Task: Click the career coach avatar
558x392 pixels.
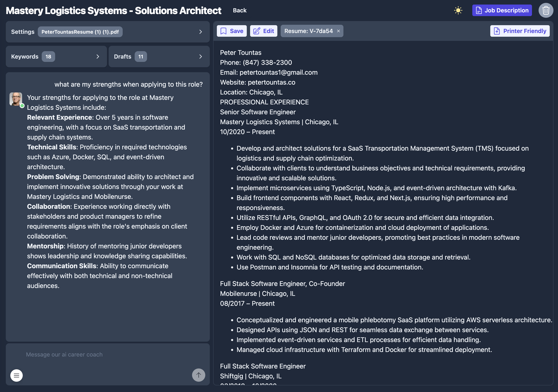Action: [x=16, y=99]
